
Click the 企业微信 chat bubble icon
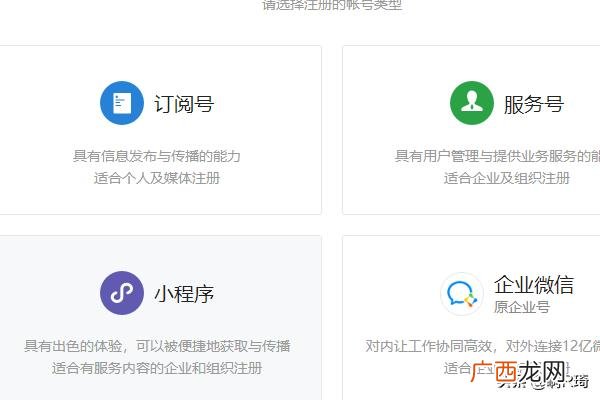[462, 294]
